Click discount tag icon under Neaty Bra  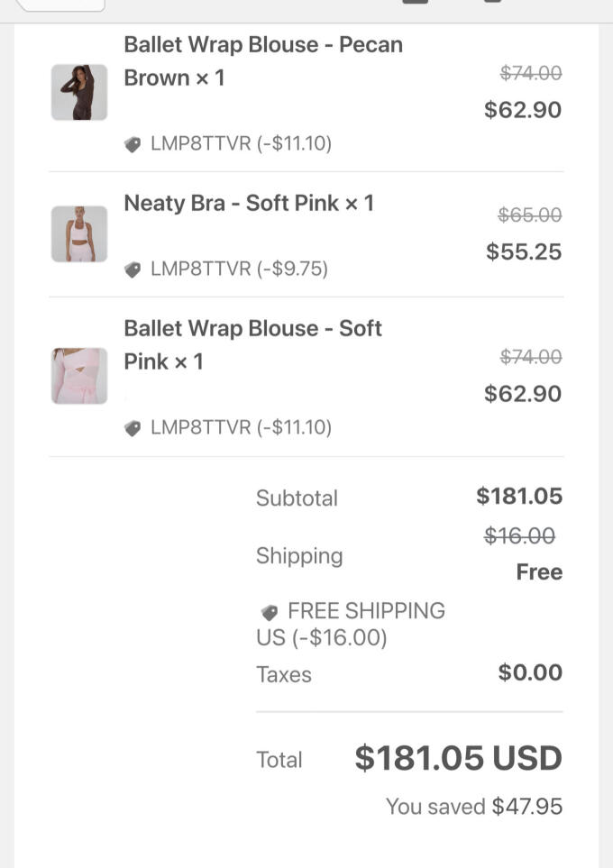click(133, 270)
